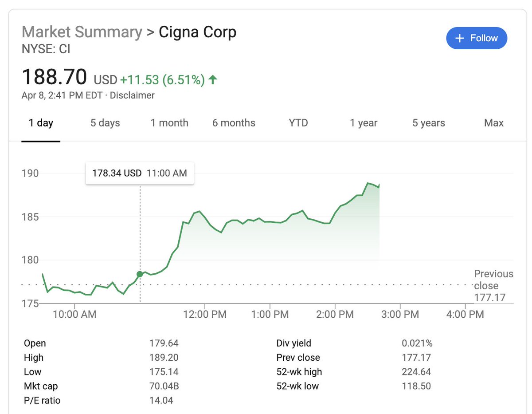Switch to the 6 months tab
The height and width of the screenshot is (414, 532).
point(234,123)
